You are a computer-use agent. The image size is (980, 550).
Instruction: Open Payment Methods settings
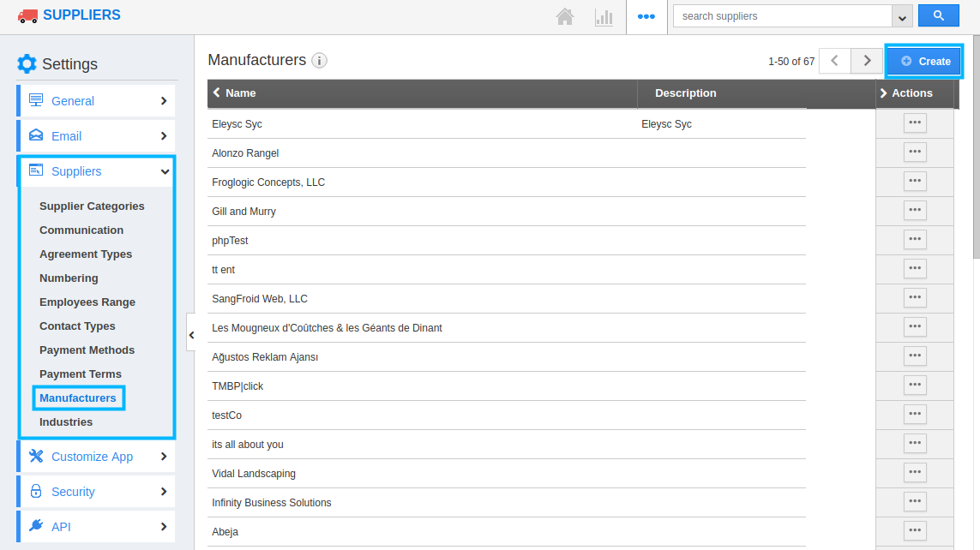pos(87,350)
